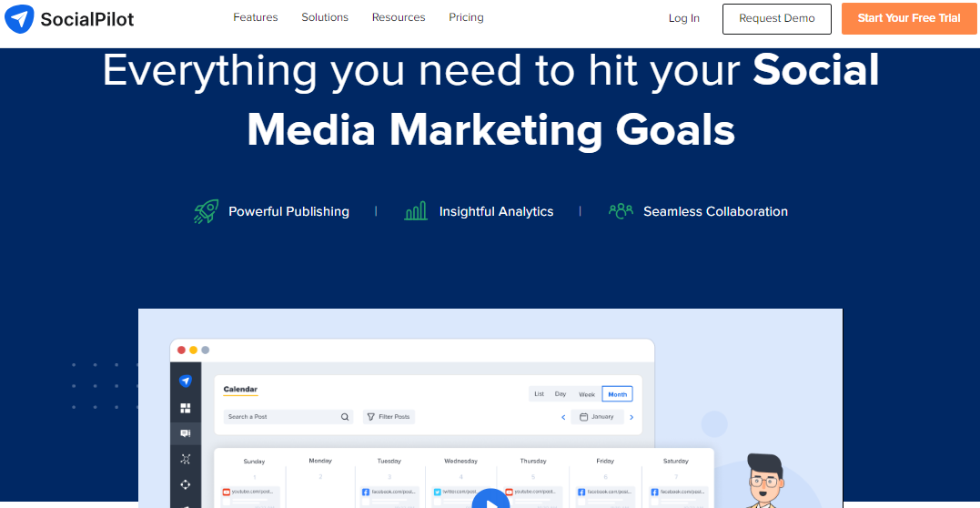Open the January month picker
Image resolution: width=980 pixels, height=508 pixels.
point(597,417)
